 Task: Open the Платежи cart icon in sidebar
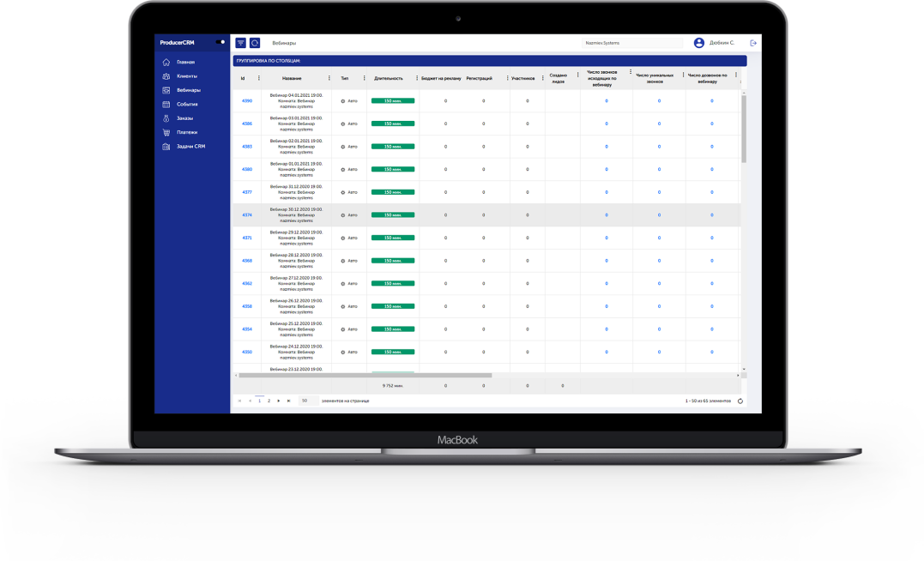pyautogui.click(x=166, y=133)
